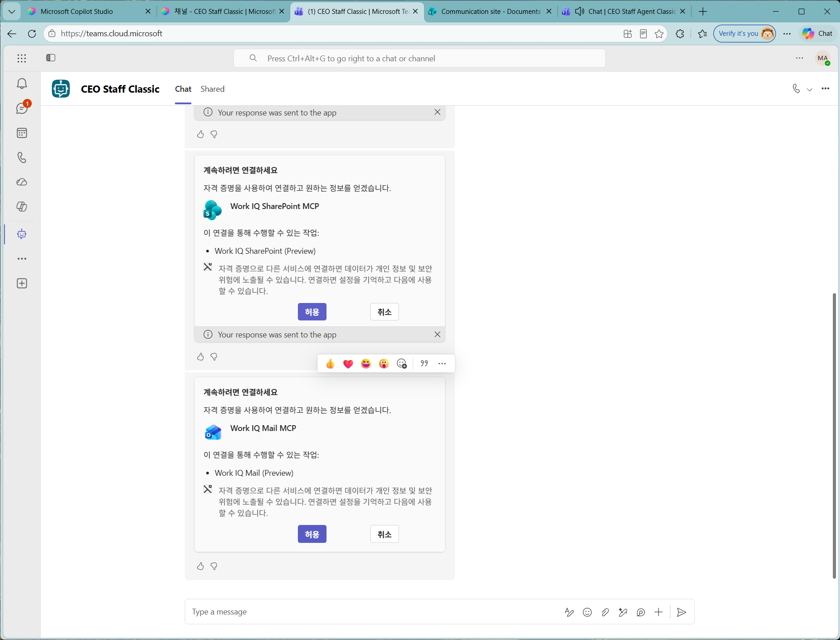Open the Teams app launcher grid
The width and height of the screenshot is (840, 640).
tap(21, 58)
